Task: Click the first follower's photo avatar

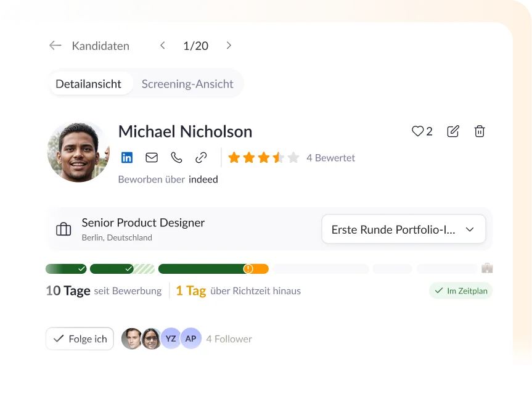Action: point(131,339)
